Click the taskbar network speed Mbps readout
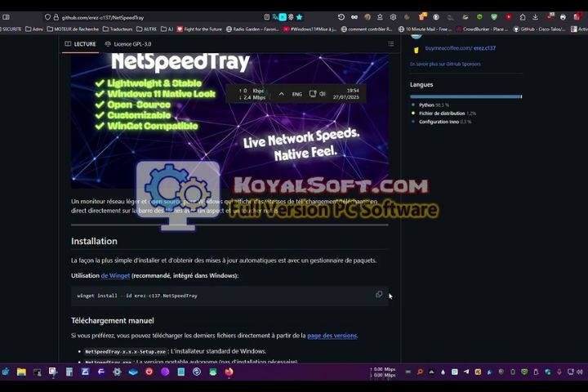The height and width of the screenshot is (392, 588). click(382, 372)
